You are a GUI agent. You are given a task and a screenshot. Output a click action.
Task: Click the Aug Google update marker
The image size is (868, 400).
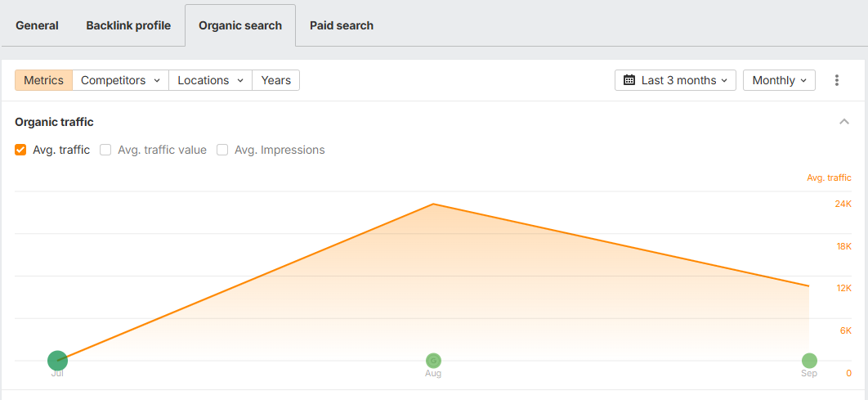coord(433,361)
